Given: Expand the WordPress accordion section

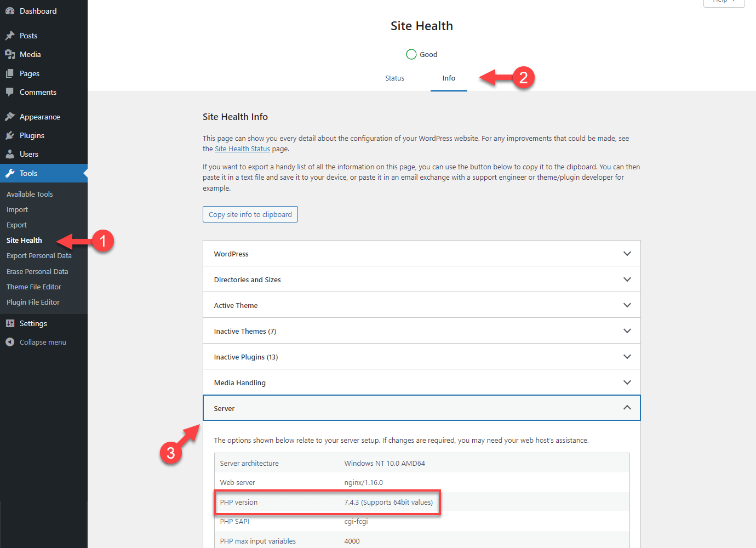Looking at the screenshot, I should (421, 254).
